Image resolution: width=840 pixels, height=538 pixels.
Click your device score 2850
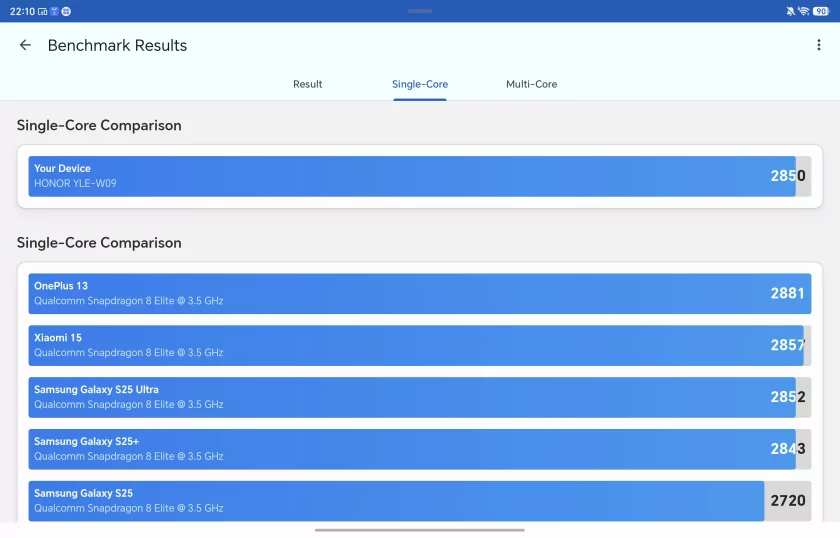pyautogui.click(x=788, y=176)
